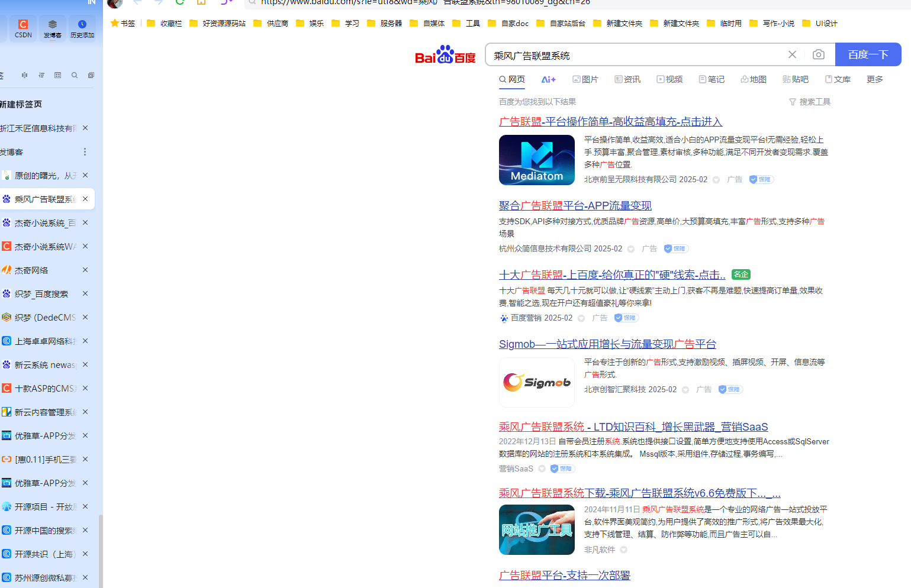Open the 好资源源码站 bookmark folder
911x588 pixels.
pyautogui.click(x=218, y=23)
